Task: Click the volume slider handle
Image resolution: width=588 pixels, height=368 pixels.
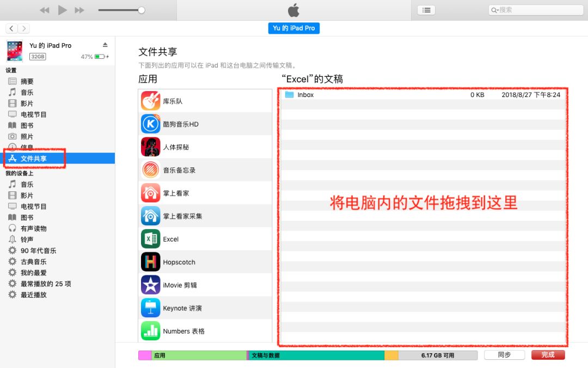Action: tap(141, 9)
